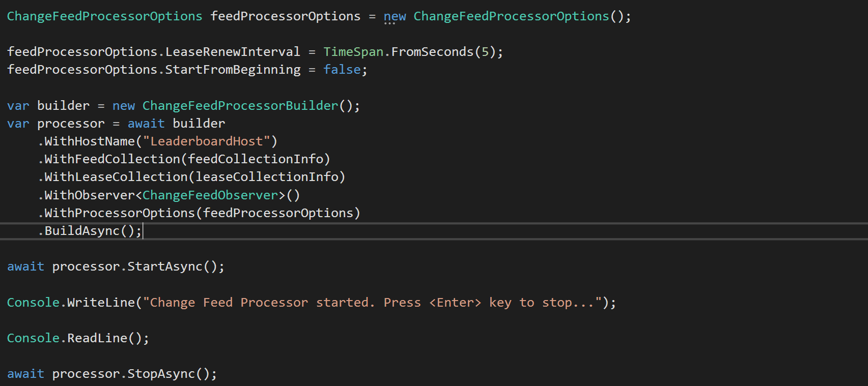Click the "LeaderboardHost" string literal

point(206,141)
